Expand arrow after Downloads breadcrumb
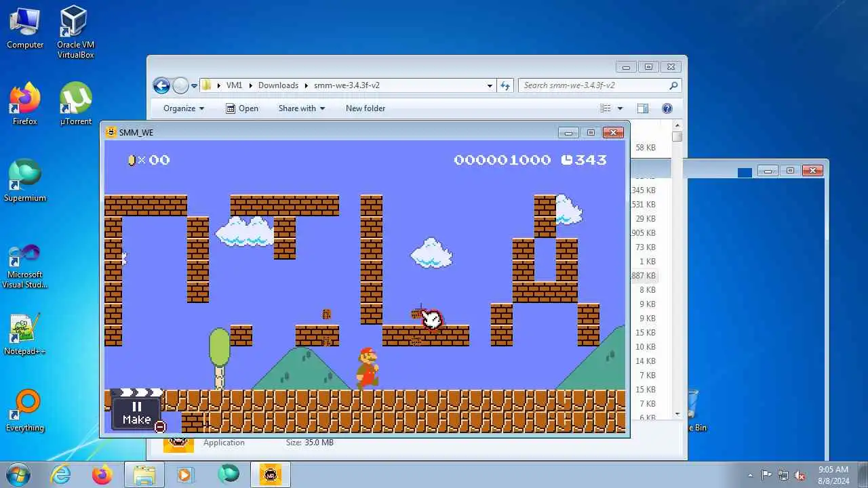The image size is (868, 488). [x=306, y=85]
